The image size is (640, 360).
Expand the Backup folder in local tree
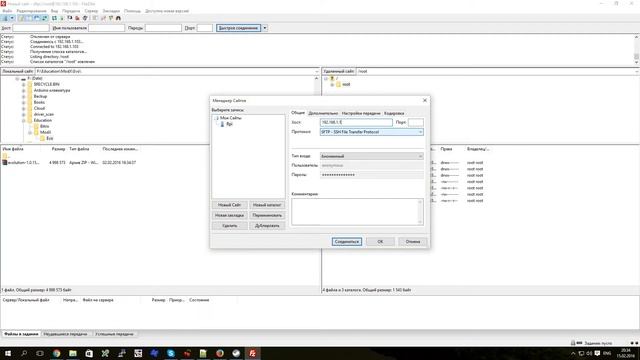point(24,97)
